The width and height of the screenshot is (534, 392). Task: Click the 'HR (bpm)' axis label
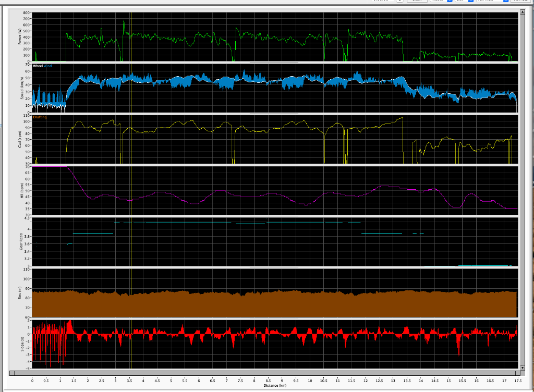[22, 191]
